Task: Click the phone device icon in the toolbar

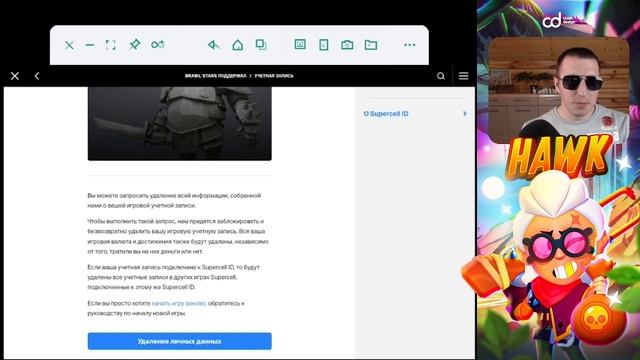Action: pyautogui.click(x=324, y=44)
